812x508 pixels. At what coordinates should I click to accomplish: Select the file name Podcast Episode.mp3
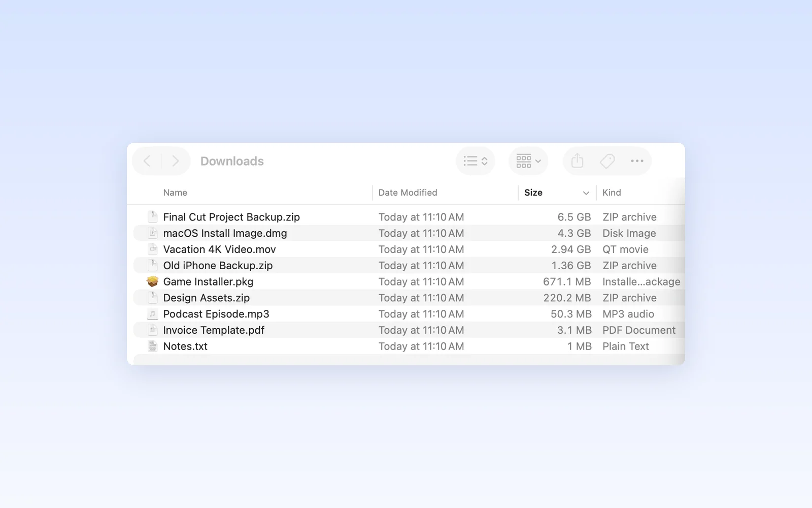point(216,314)
